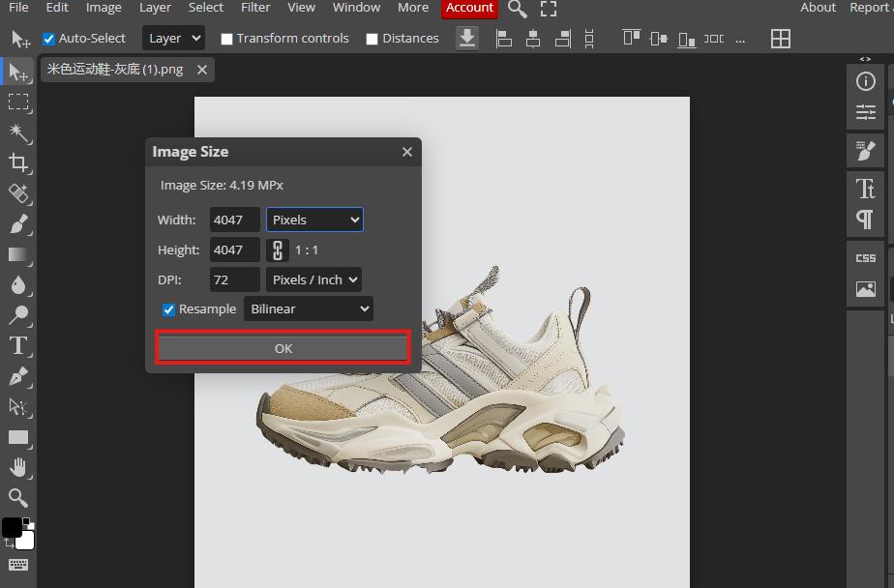Click the red Account button
The width and height of the screenshot is (894, 588).
point(469,8)
